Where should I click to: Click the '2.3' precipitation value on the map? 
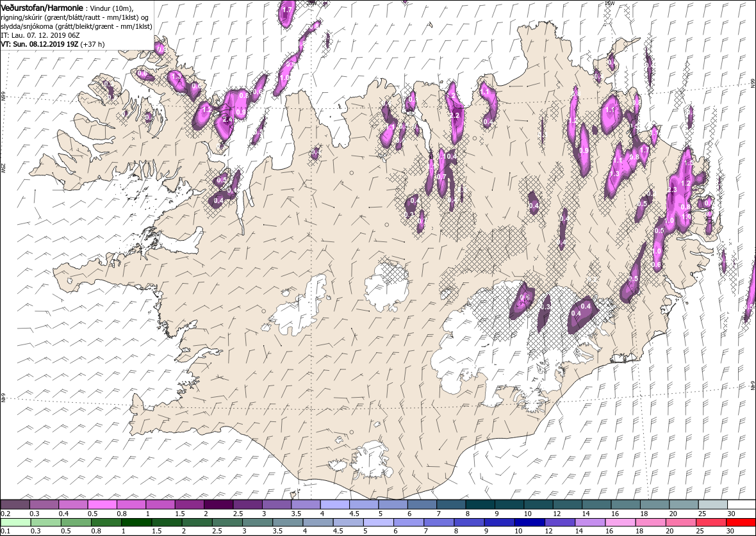click(673, 190)
